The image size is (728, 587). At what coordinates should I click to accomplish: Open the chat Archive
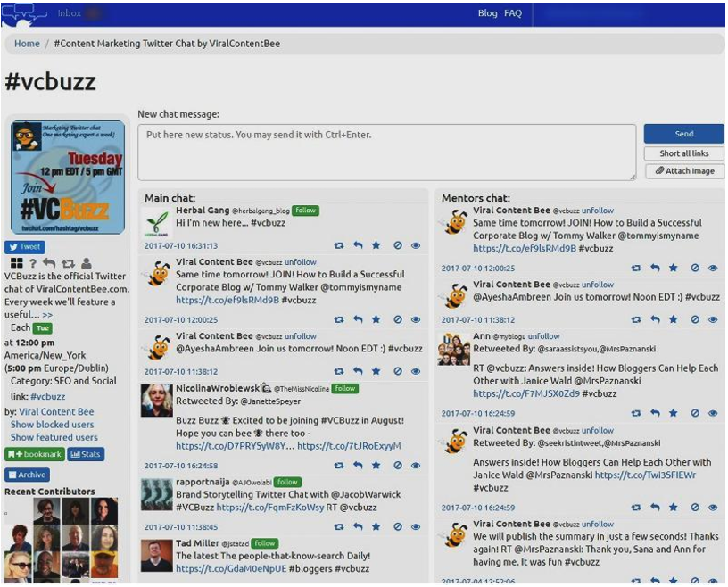pyautogui.click(x=28, y=475)
